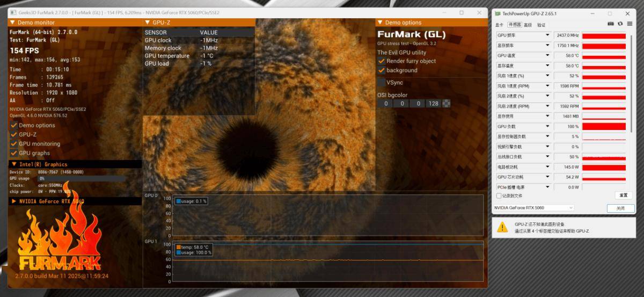Image resolution: width=644 pixels, height=297 pixels.
Task: Click the GPU 1 usage 100.0 % legend
Action: click(x=193, y=252)
